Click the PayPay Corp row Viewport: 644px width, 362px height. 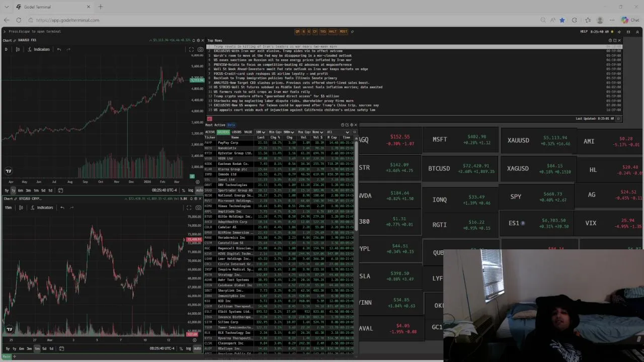coord(279,143)
